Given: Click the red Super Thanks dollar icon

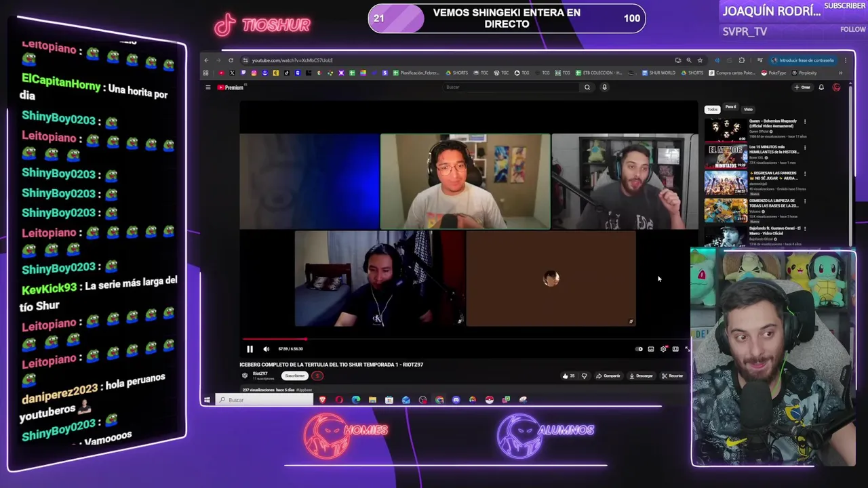Looking at the screenshot, I should click(317, 375).
